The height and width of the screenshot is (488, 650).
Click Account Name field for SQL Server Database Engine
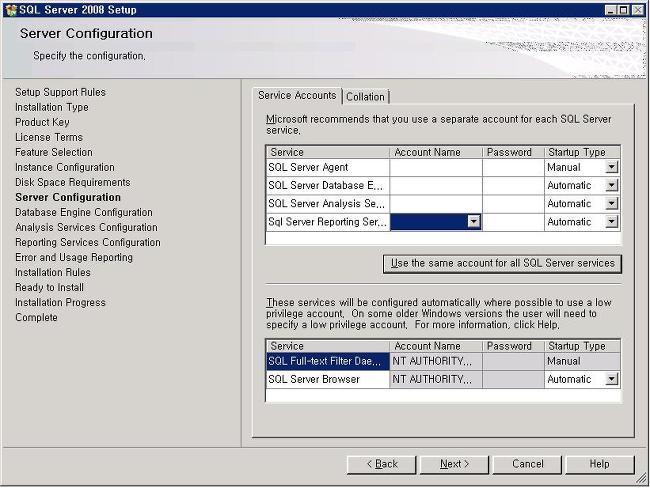[x=436, y=185]
